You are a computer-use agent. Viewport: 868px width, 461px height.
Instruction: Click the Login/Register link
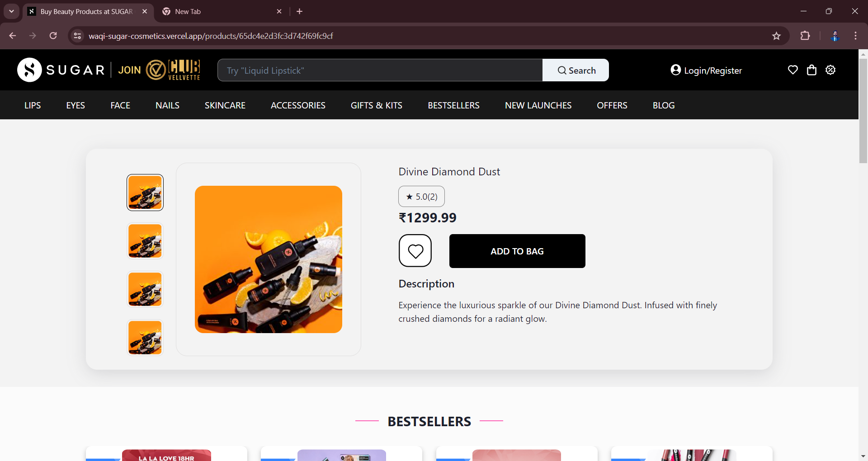click(706, 70)
